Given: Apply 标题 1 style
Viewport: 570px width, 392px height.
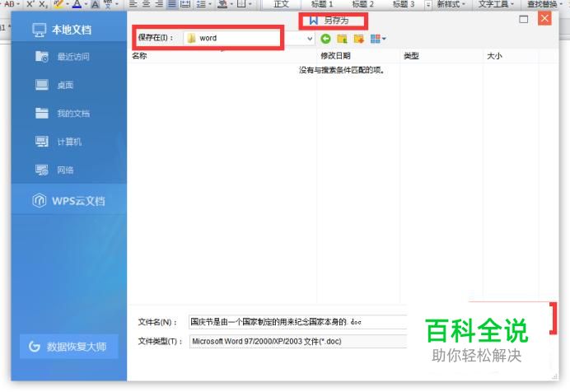Looking at the screenshot, I should point(322,4).
